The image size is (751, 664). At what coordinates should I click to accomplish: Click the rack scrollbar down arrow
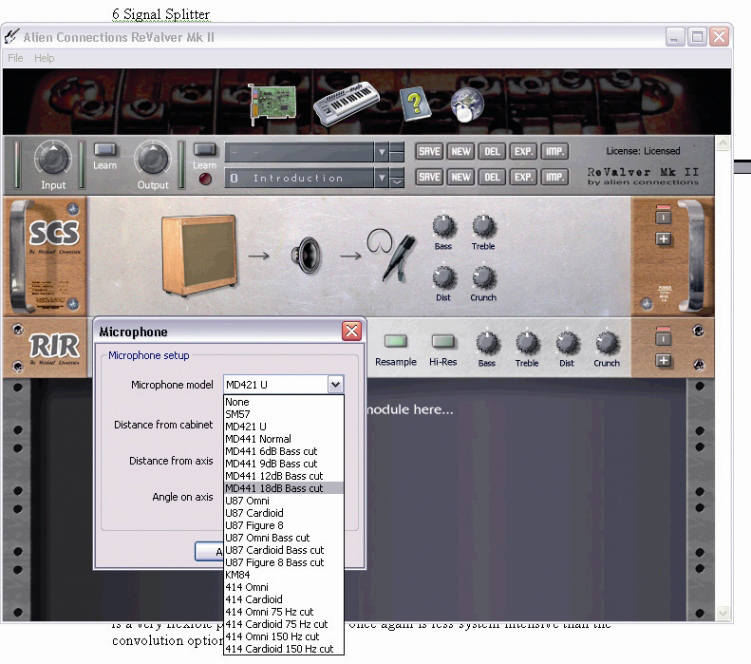(723, 612)
